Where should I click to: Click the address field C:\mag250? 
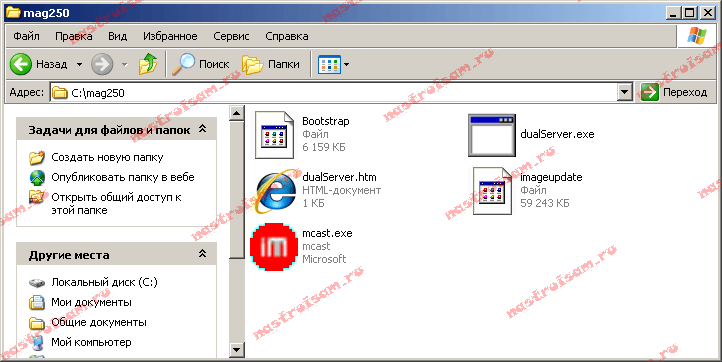coord(334,93)
